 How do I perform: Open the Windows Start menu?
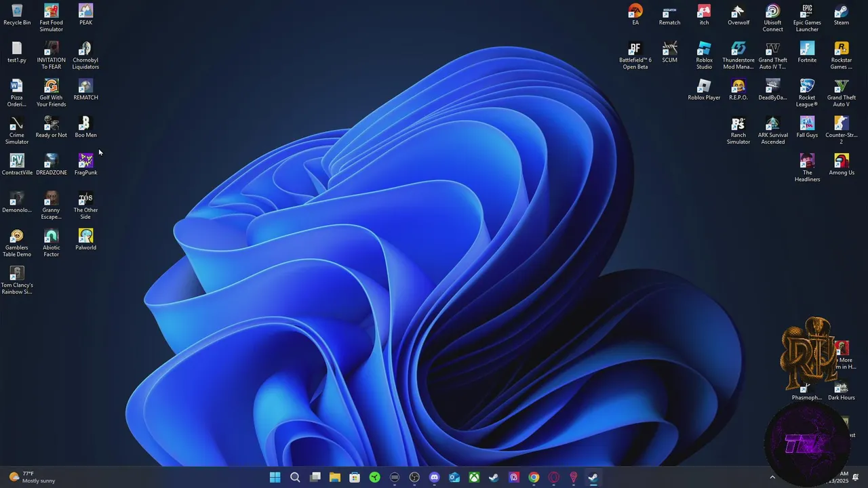(x=275, y=477)
